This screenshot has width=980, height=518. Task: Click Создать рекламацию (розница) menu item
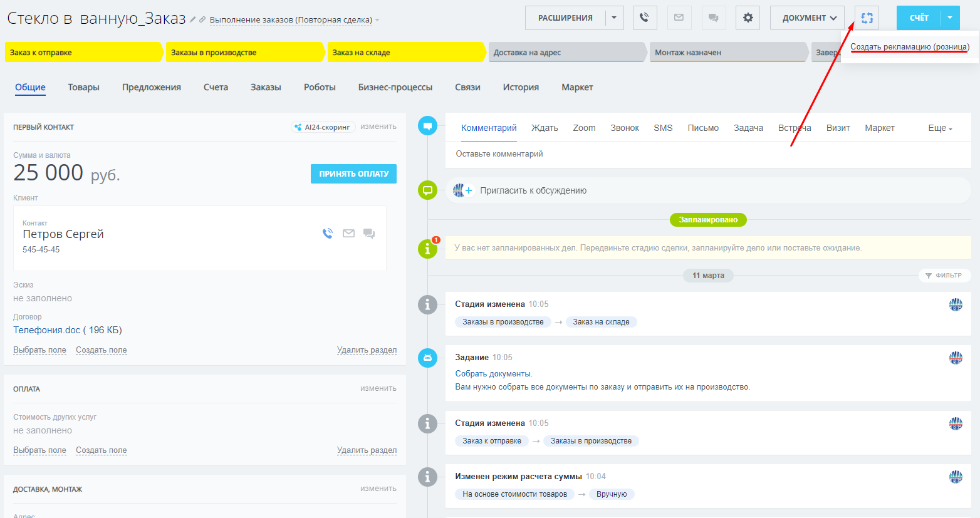(x=909, y=47)
